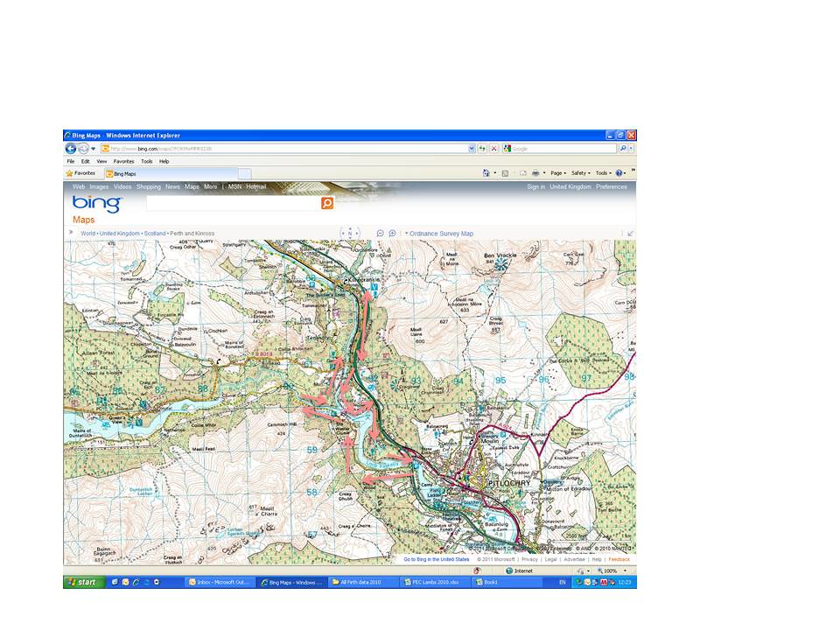
Task: Open the Help menu
Action: [x=164, y=161]
